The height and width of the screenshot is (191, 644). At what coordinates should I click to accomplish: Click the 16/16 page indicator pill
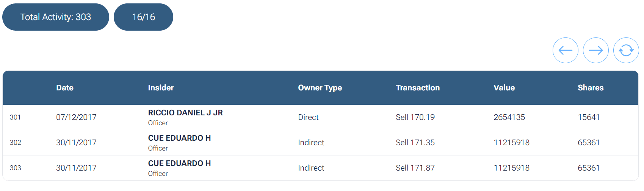143,17
